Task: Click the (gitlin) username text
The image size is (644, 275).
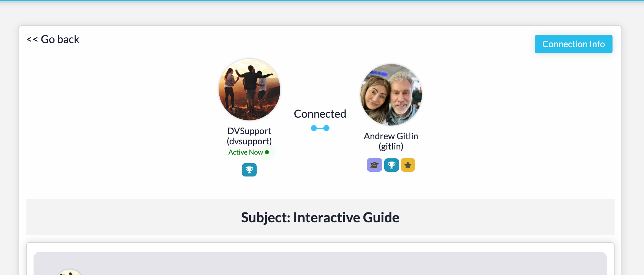Action: click(391, 146)
